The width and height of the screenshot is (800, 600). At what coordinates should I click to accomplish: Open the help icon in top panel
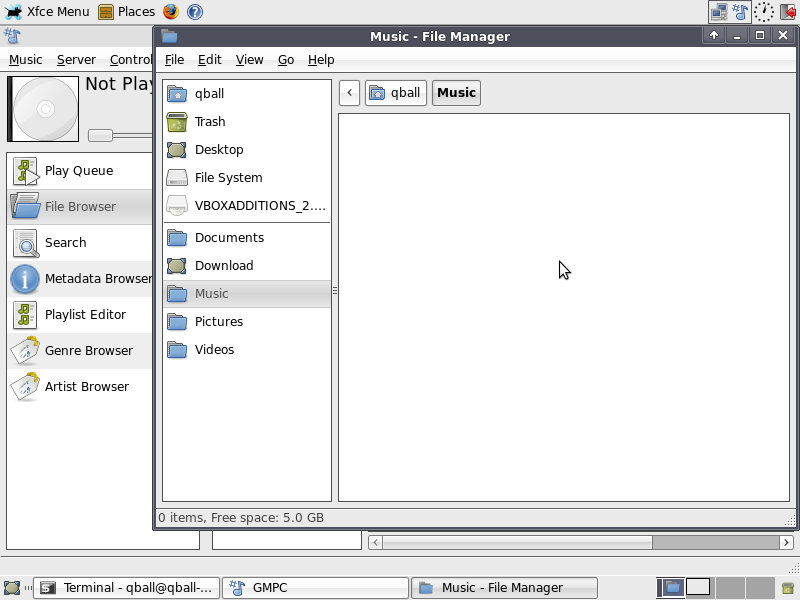(195, 11)
